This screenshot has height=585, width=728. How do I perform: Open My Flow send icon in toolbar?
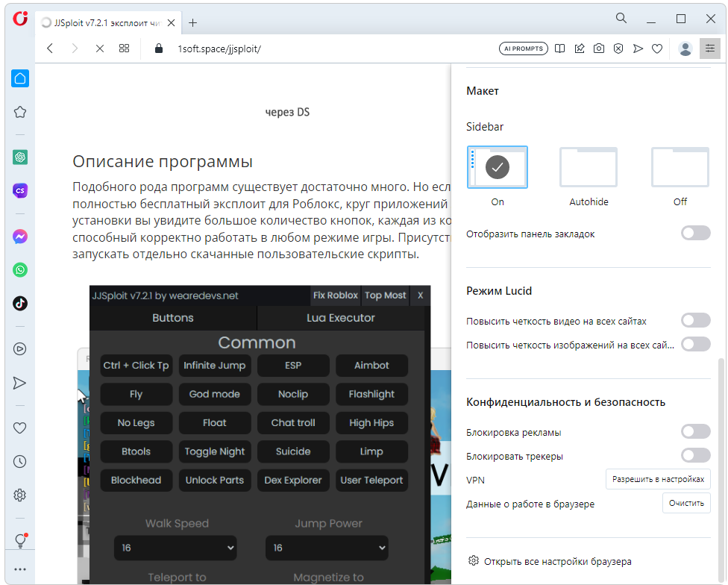[x=638, y=49]
